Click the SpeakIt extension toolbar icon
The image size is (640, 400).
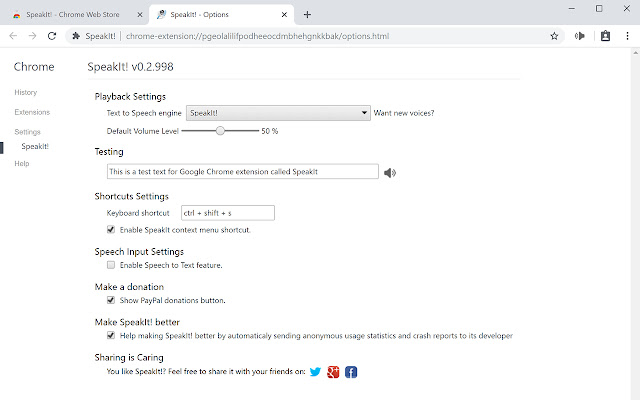pyautogui.click(x=580, y=36)
